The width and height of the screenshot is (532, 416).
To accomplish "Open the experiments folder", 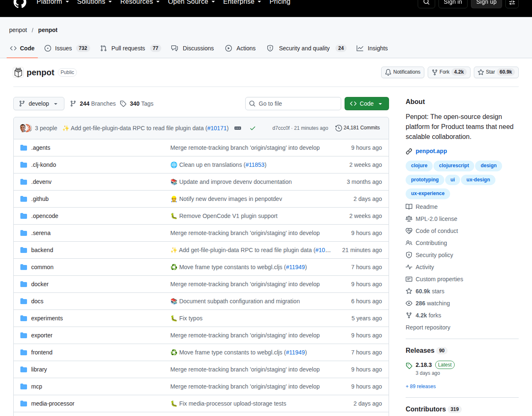I will pyautogui.click(x=47, y=318).
